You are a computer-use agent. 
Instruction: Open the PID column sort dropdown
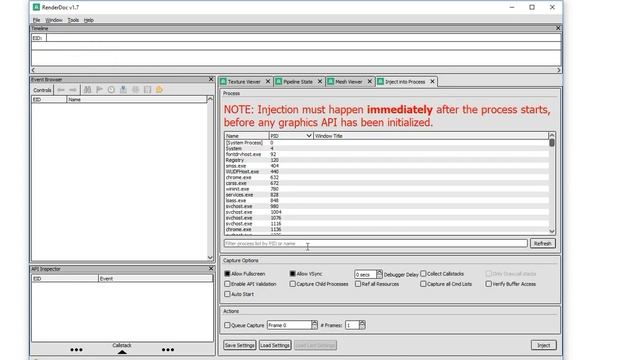pos(309,136)
